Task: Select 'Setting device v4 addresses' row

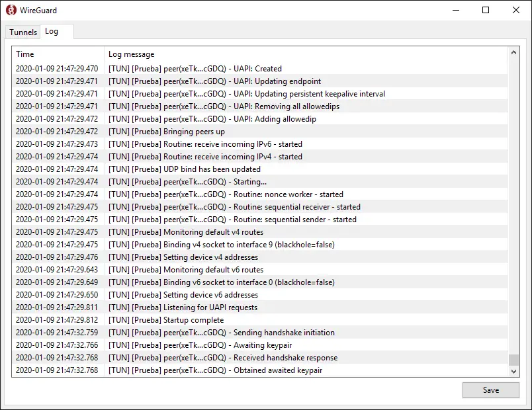Action: click(x=260, y=257)
